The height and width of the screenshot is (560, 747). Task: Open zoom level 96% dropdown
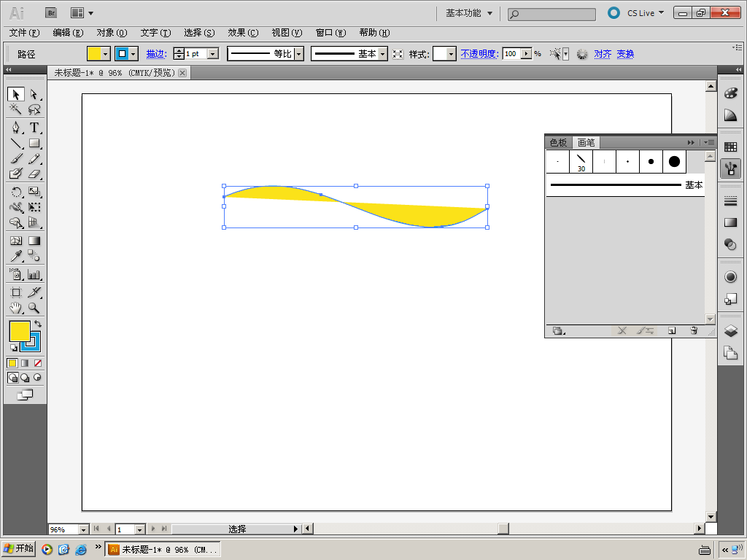click(83, 529)
